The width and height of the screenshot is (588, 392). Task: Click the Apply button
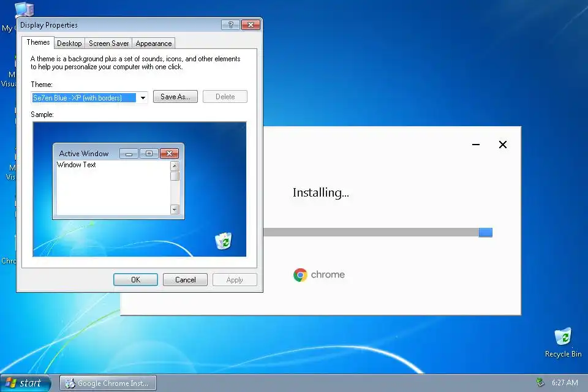pos(235,280)
